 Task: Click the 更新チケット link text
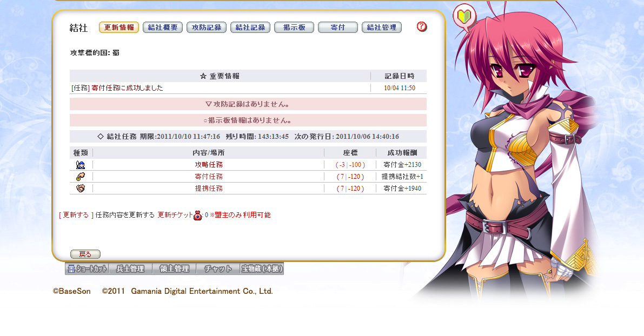[175, 215]
